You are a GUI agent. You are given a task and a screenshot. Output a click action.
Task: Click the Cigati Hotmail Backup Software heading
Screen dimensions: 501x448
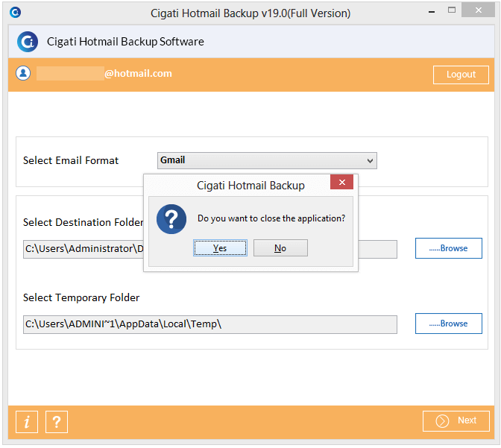[125, 42]
